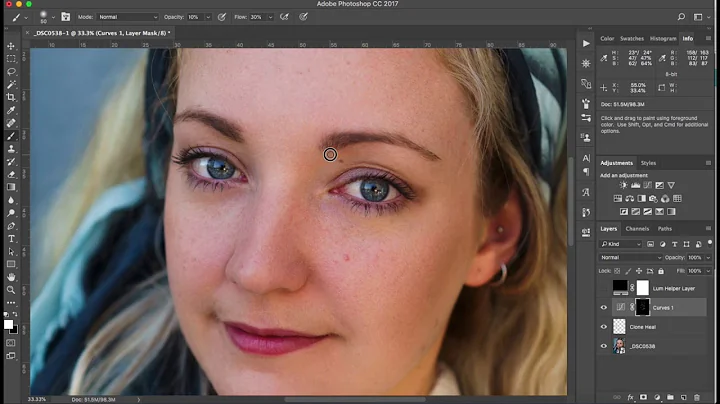Open the Play actions panel icon
720x404 pixels.
pos(586,44)
